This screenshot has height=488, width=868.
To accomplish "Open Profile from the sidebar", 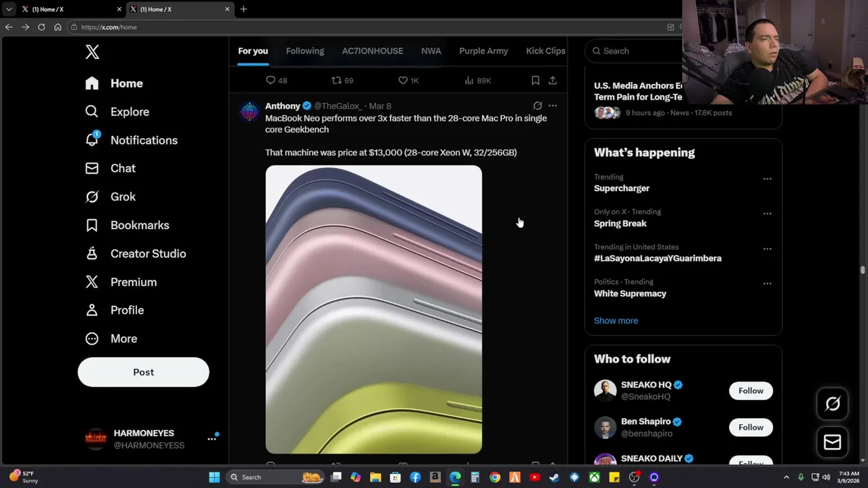I will pos(115,310).
